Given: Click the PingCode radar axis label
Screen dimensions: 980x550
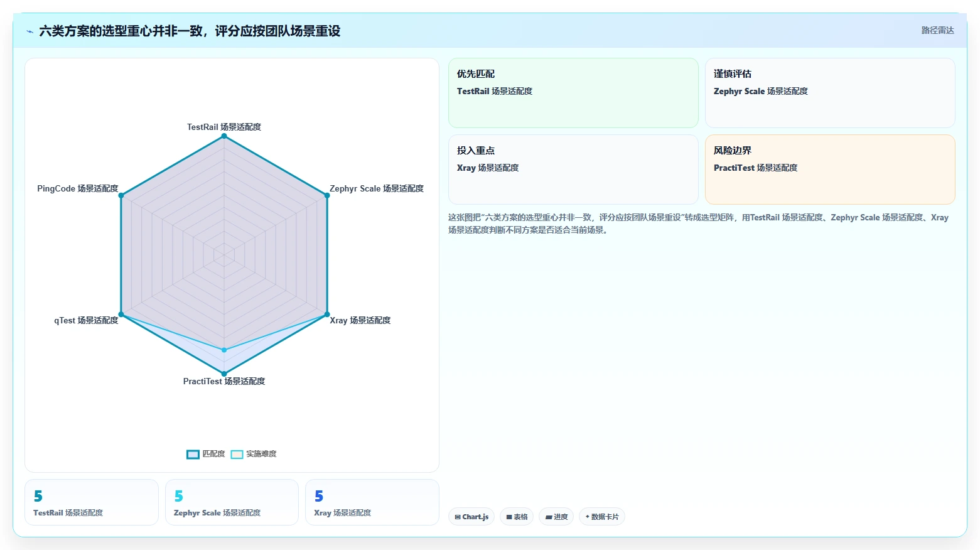Looking at the screenshot, I should pos(78,188).
